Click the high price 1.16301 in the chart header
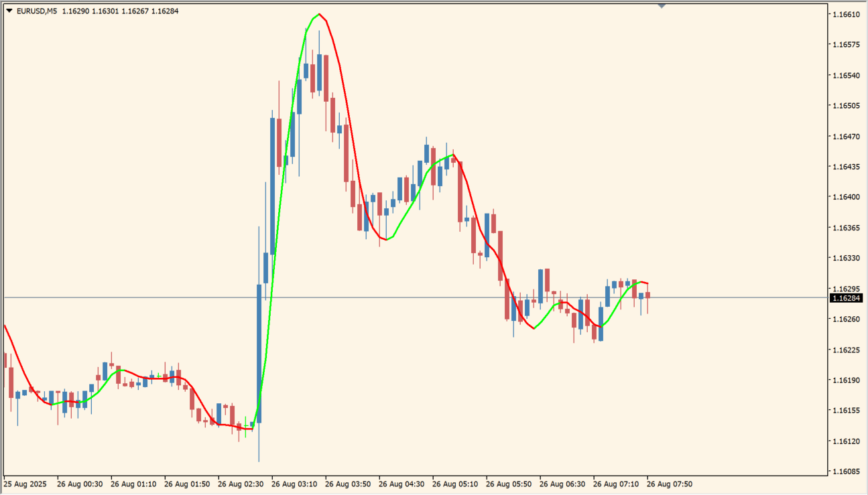This screenshot has width=868, height=495. [x=106, y=11]
